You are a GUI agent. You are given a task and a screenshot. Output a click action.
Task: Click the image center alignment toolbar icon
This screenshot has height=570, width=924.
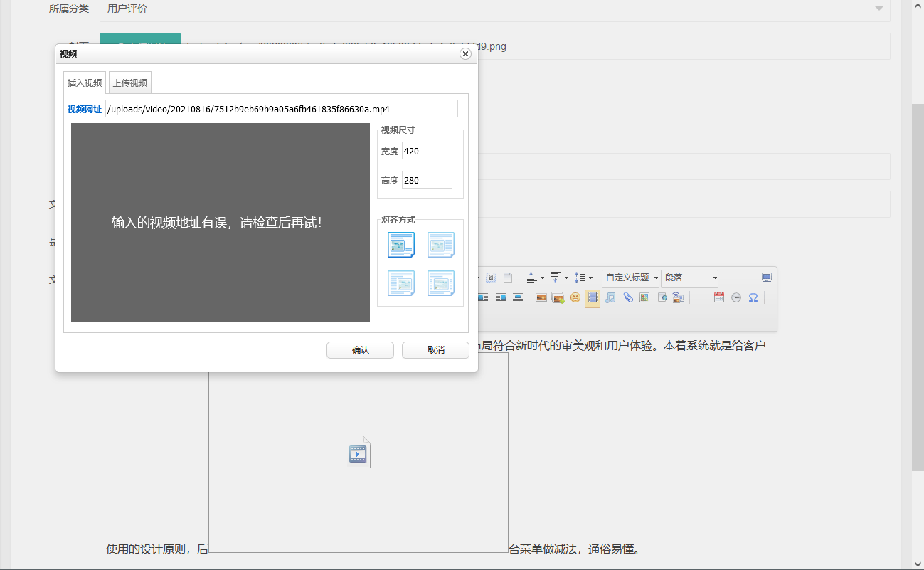(x=518, y=297)
